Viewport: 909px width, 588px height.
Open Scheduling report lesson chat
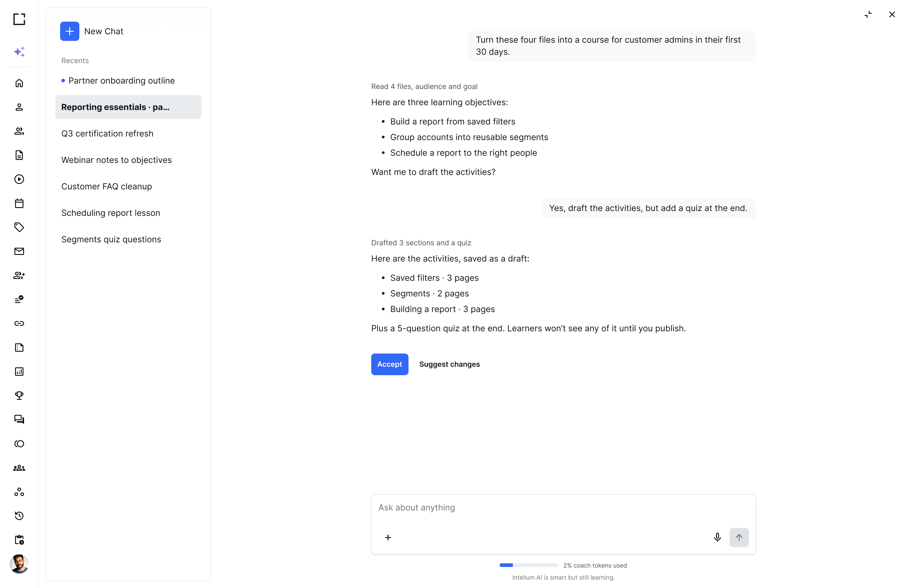pos(128,213)
